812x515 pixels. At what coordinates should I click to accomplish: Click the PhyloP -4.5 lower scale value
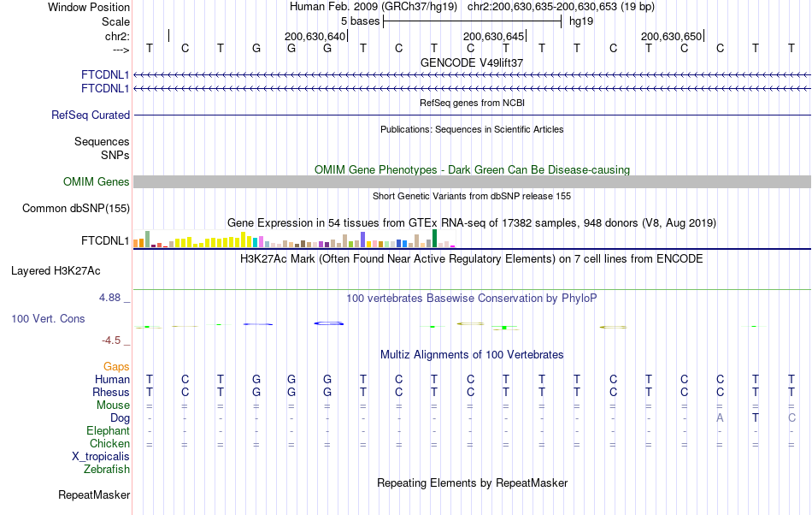tap(111, 340)
